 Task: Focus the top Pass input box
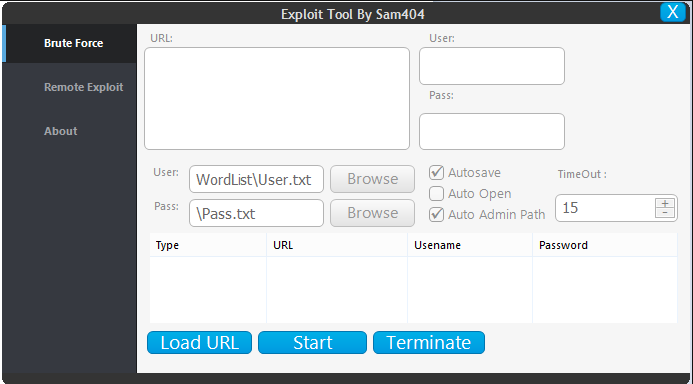click(491, 131)
